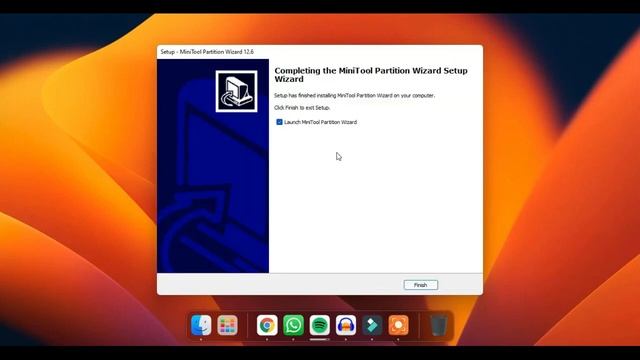
Task: Open Filmora icon in the dock
Action: pos(372,325)
